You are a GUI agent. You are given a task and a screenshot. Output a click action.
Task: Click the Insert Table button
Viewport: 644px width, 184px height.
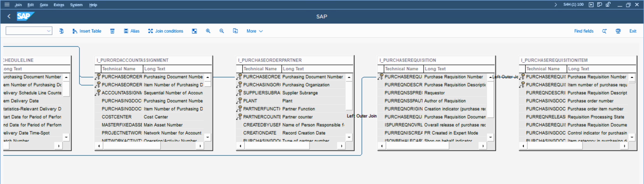click(x=87, y=31)
